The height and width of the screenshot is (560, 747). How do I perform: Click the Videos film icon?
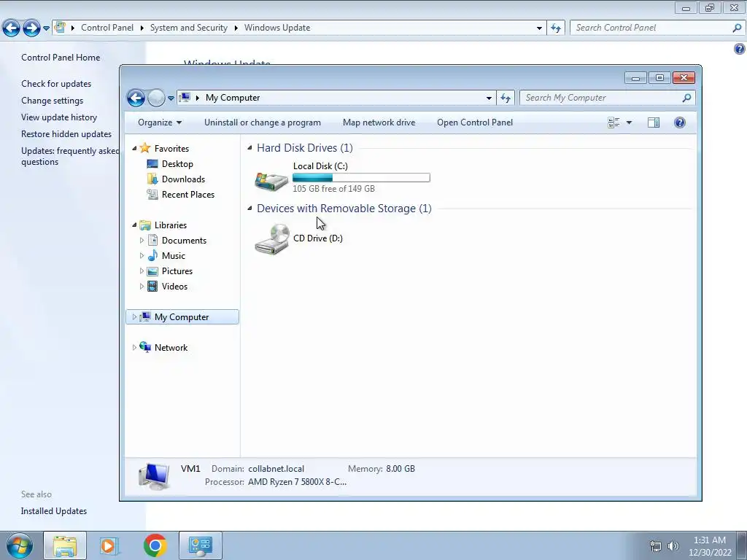click(x=152, y=286)
